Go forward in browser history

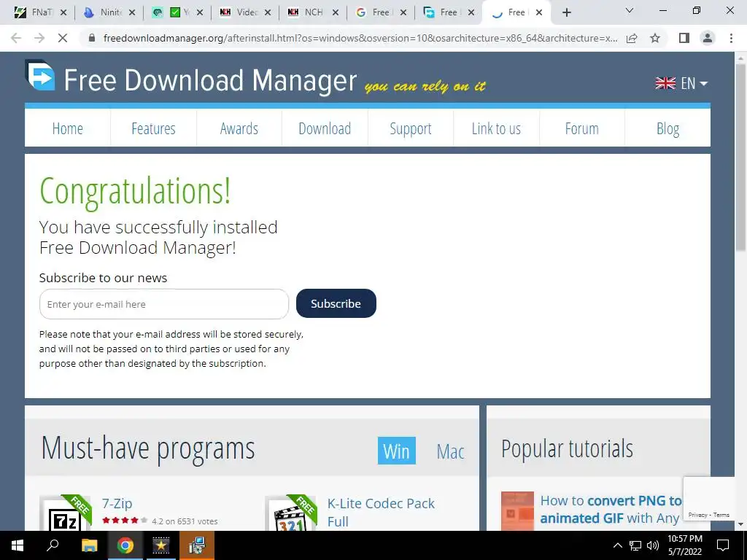[x=39, y=38]
